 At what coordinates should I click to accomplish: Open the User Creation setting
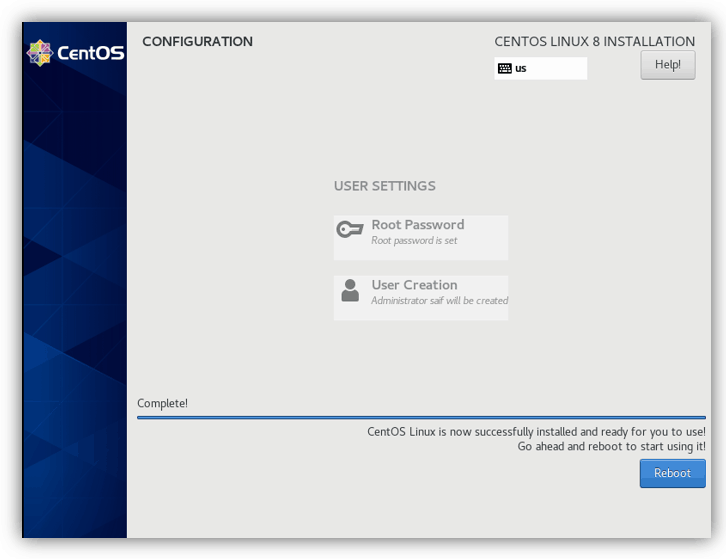(x=420, y=298)
